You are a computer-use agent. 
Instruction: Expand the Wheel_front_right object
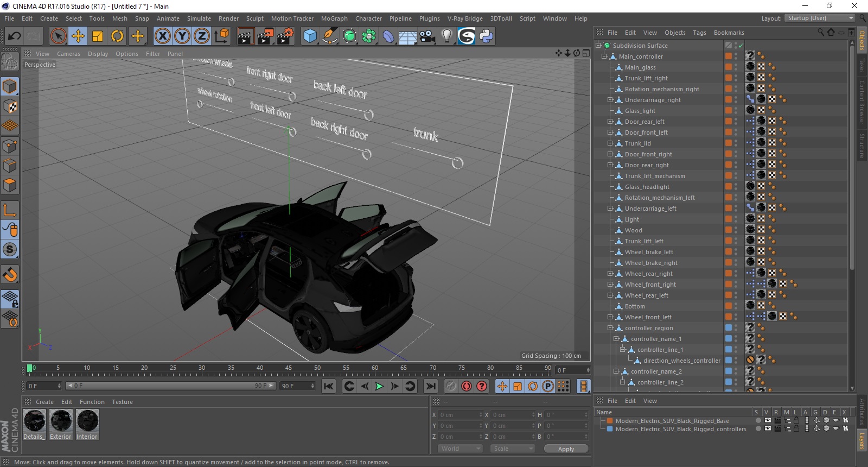[x=610, y=285]
